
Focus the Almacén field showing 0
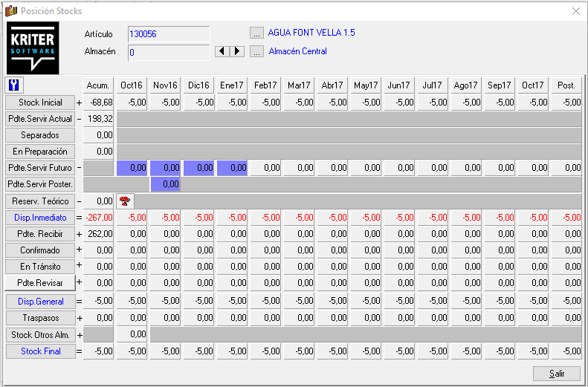click(x=169, y=53)
